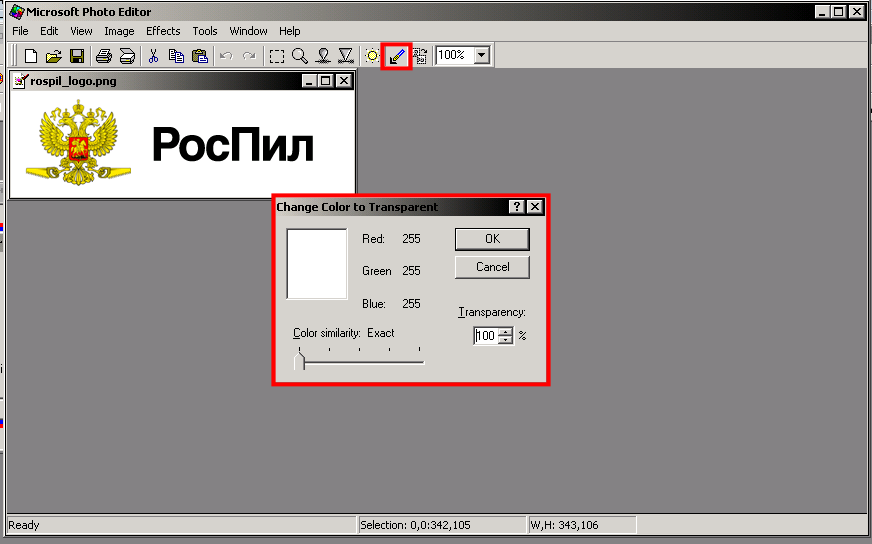Click the Selection coordinates in the status bar
The height and width of the screenshot is (544, 872).
(x=415, y=525)
